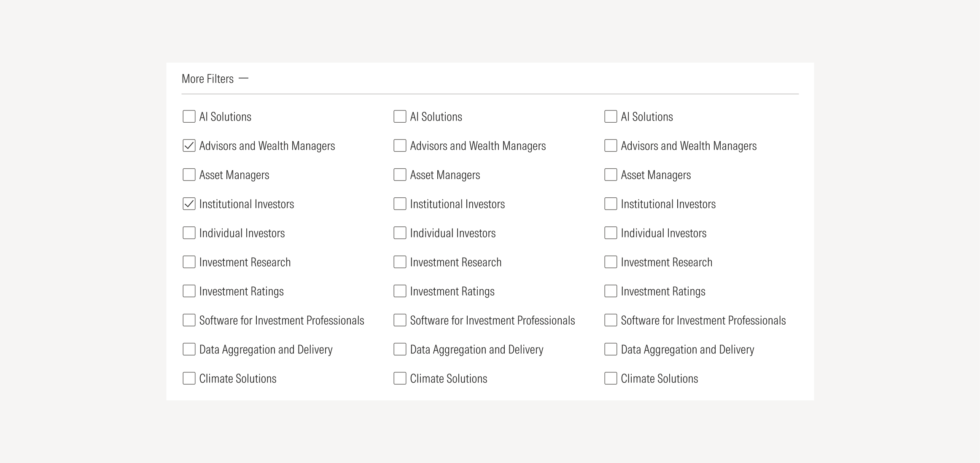This screenshot has height=463, width=980.
Task: Tick Asset Managers in the right column
Action: coord(611,175)
